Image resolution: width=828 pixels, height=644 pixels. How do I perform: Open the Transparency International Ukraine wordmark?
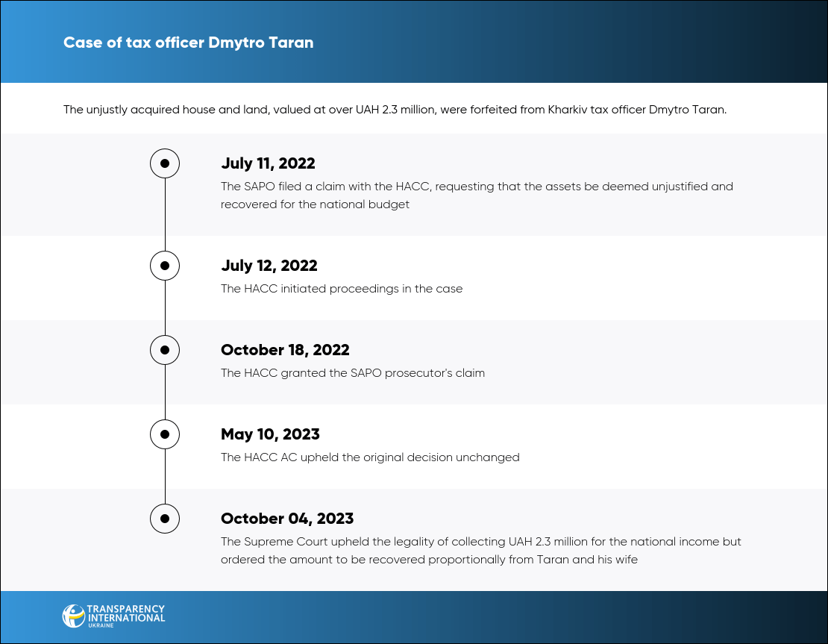tap(125, 615)
